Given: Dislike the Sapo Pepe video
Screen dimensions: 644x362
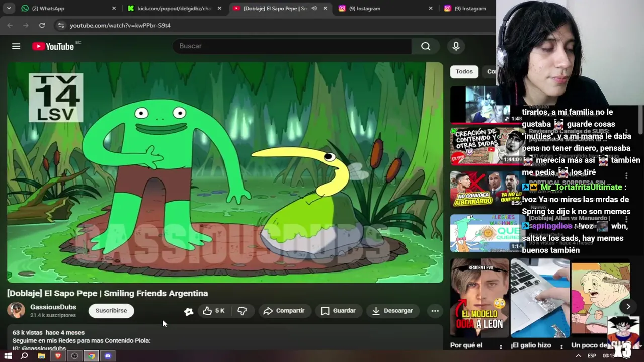Looking at the screenshot, I should click(242, 311).
